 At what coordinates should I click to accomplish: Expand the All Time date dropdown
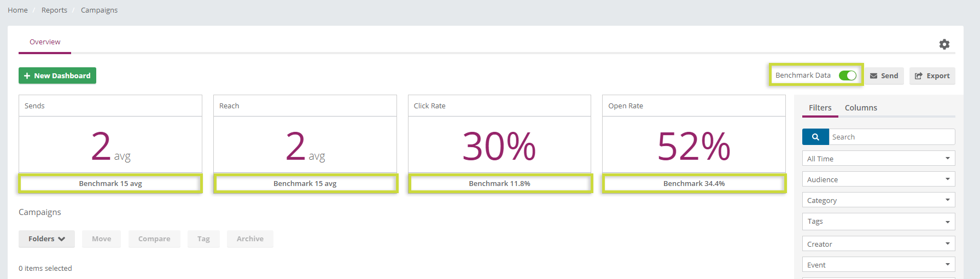879,159
